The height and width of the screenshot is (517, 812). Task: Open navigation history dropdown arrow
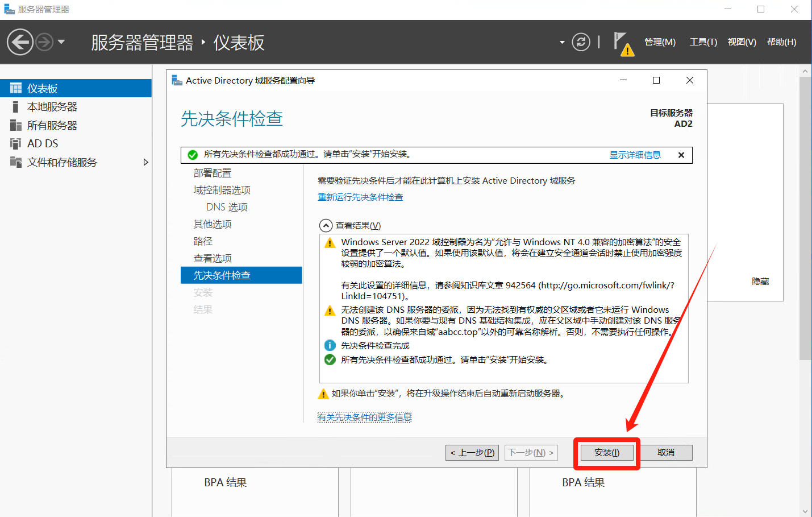[61, 42]
